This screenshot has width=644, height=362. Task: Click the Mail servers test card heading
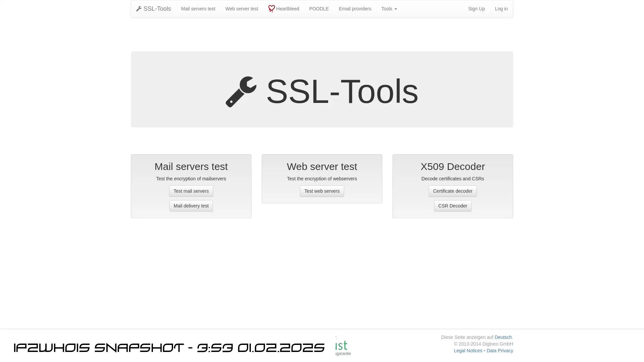click(191, 167)
